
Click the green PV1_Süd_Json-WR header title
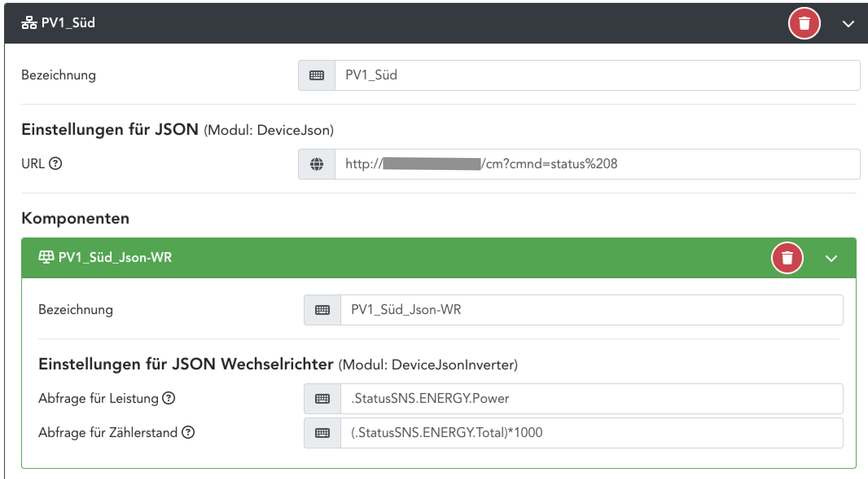pos(115,257)
